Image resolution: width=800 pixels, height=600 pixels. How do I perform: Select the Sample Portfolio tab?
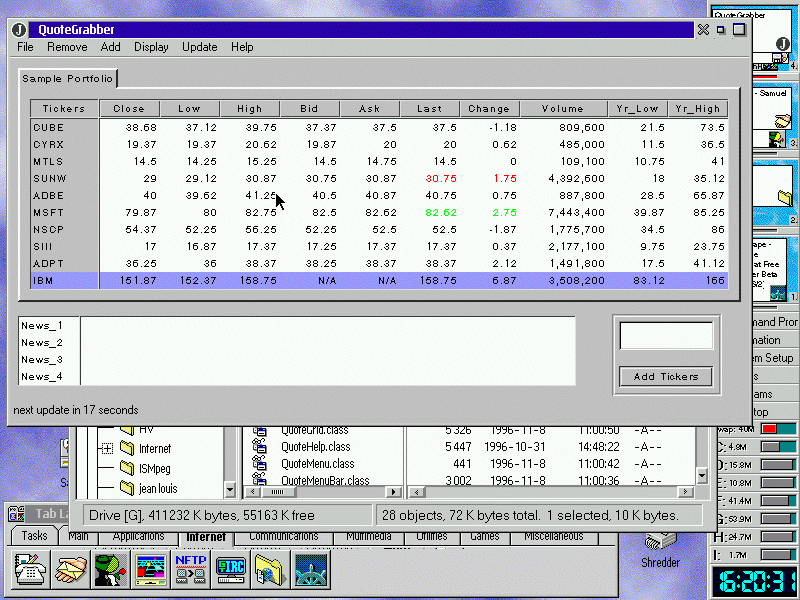point(68,78)
